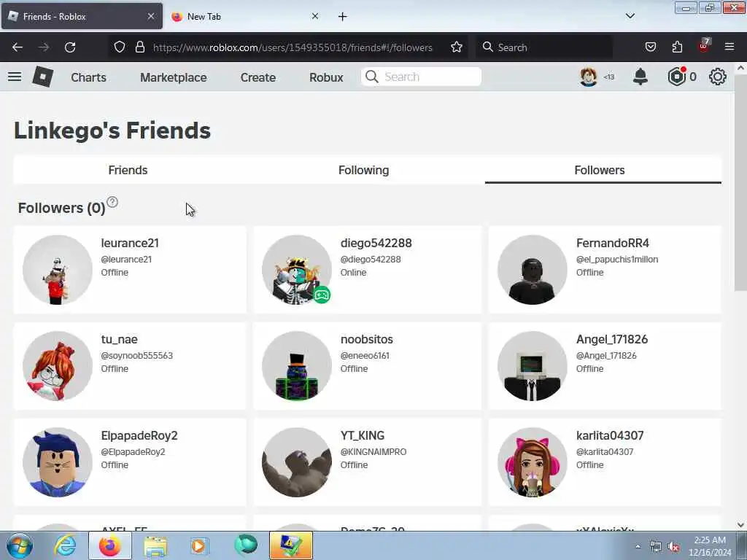Open diego542288's profile name
747x560 pixels.
point(376,243)
